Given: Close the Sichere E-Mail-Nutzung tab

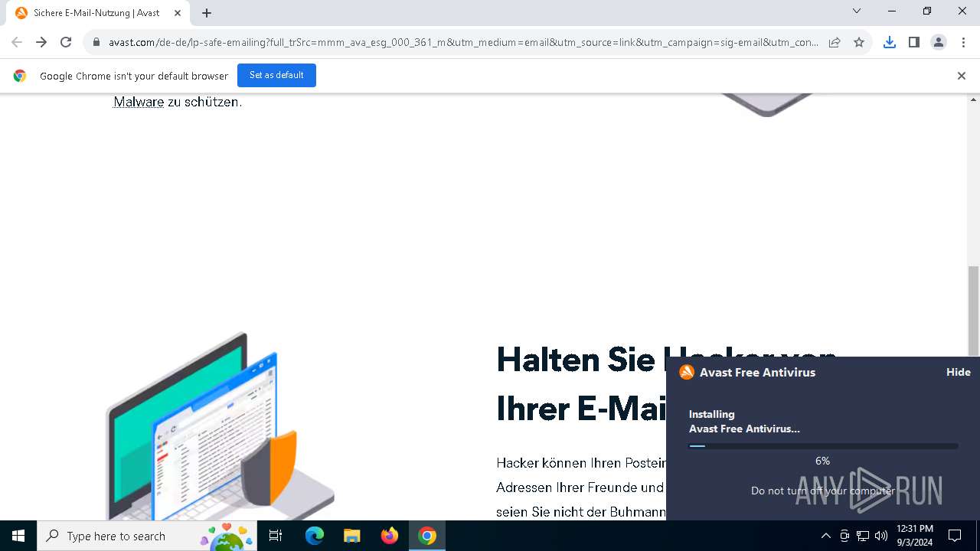Looking at the screenshot, I should point(178,13).
